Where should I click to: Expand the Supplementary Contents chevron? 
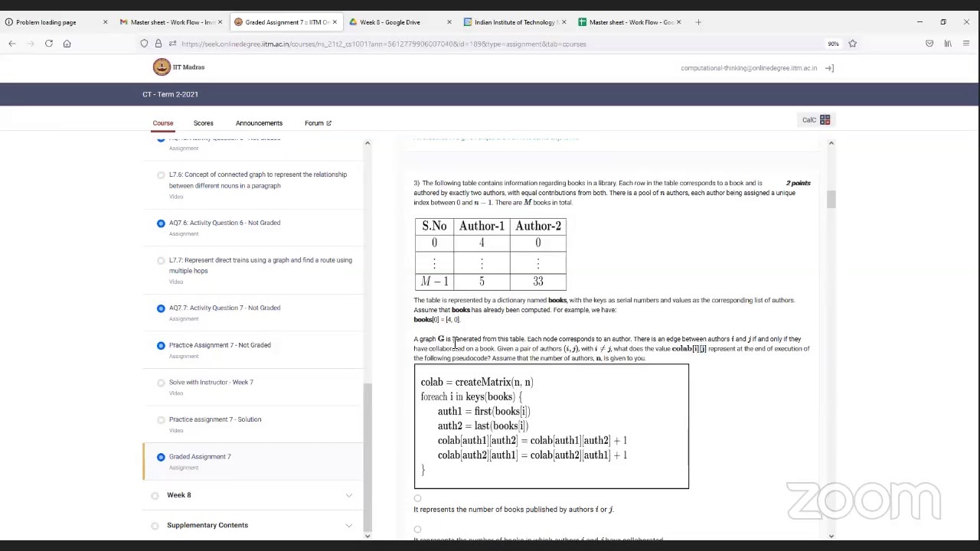[349, 526]
